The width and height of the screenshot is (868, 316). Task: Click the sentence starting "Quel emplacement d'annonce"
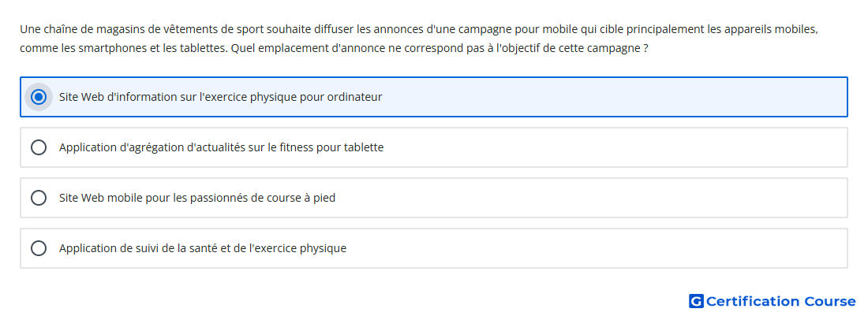coord(440,48)
